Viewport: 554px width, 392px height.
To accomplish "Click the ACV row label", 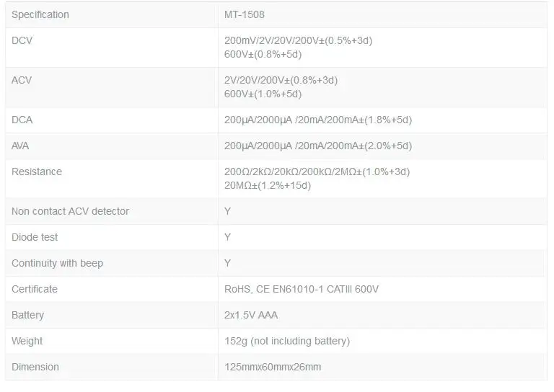I will pos(22,80).
